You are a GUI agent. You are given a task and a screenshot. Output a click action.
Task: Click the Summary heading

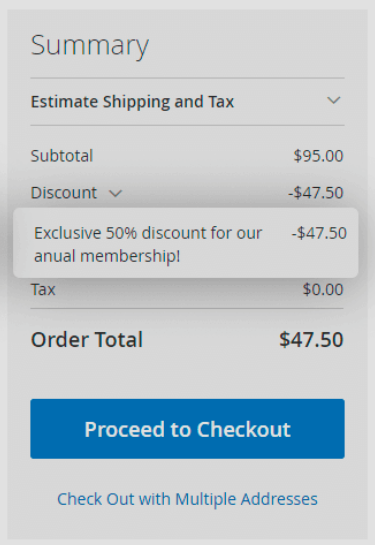tap(90, 46)
